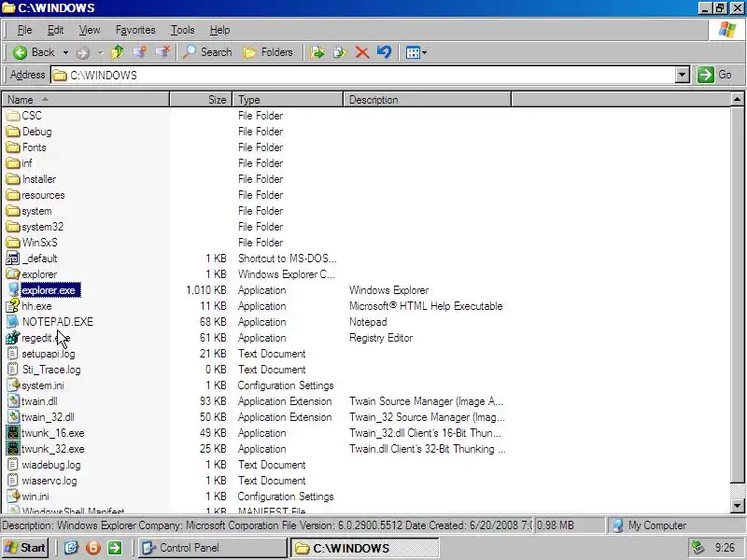The width and height of the screenshot is (747, 560).
Task: Select the _default MS-DOS shortcut icon
Action: [13, 259]
